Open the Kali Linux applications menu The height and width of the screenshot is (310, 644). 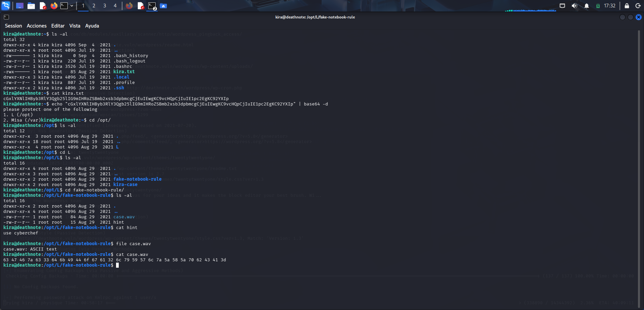[x=6, y=6]
